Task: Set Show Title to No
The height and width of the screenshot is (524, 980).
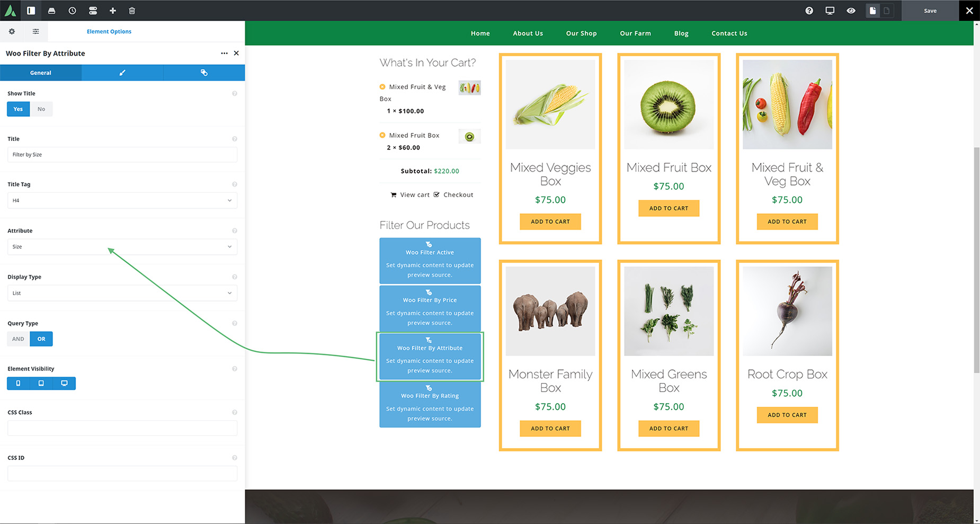Action: 41,109
